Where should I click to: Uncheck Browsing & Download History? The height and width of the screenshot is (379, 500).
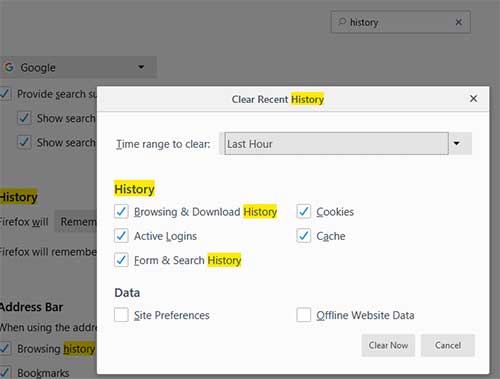pos(121,212)
